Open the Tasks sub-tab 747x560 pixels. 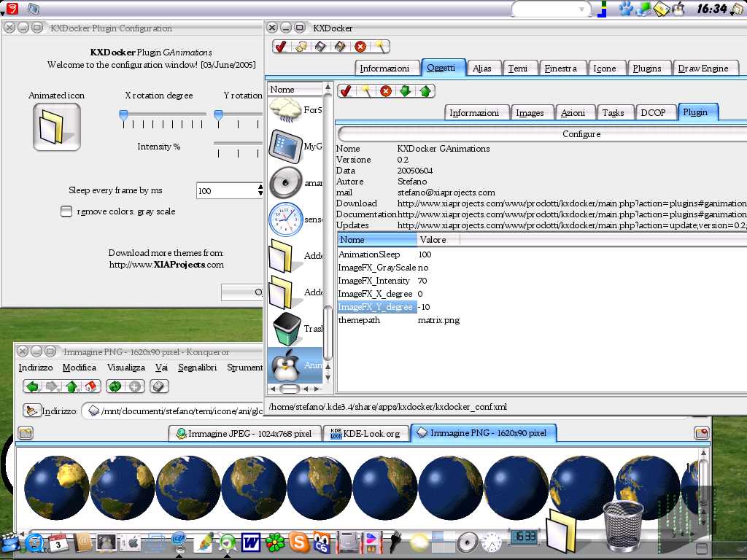click(613, 112)
